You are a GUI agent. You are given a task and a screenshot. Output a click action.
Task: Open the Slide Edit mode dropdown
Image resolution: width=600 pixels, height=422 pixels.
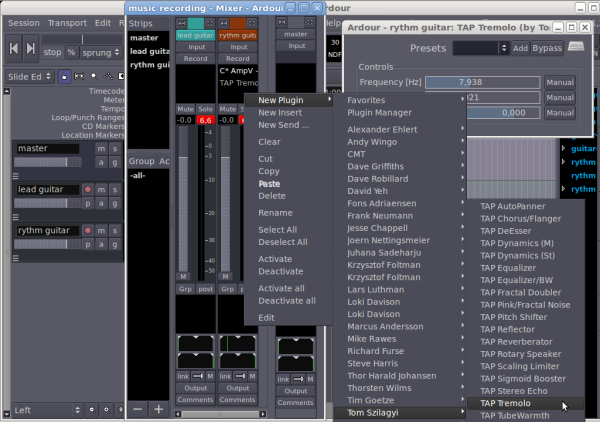coord(30,77)
